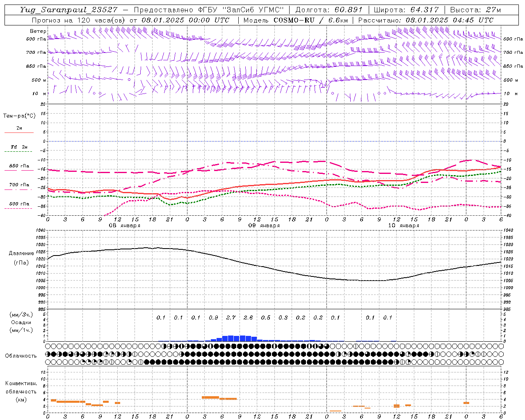The height and width of the screenshot is (420, 525).
Task: Click the green dashed 'Td 2м' legend line
Action: [19, 152]
